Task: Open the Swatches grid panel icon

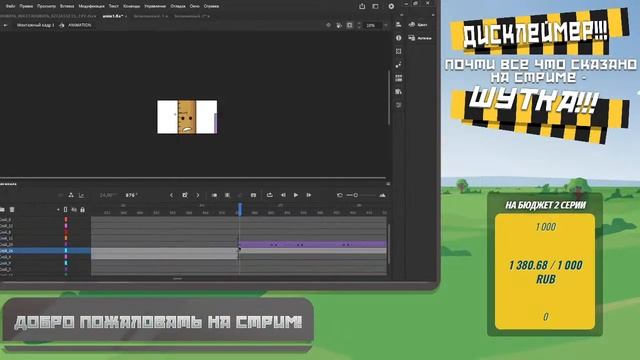Action: pos(399,78)
